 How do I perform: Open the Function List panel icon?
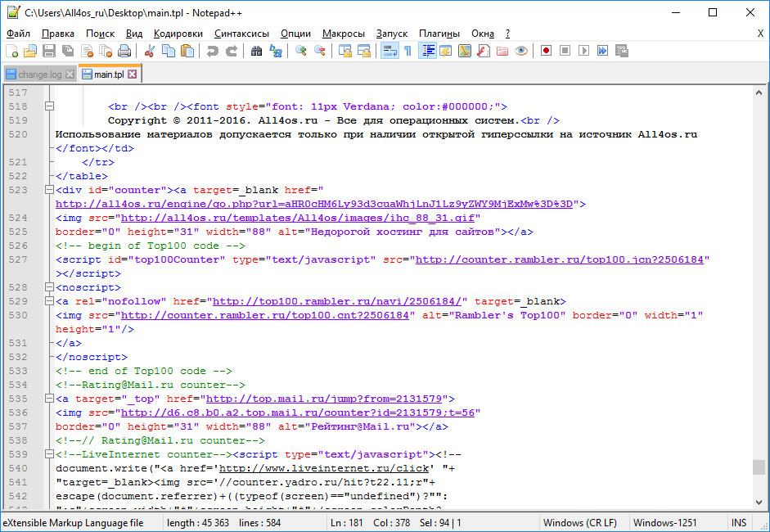484,51
